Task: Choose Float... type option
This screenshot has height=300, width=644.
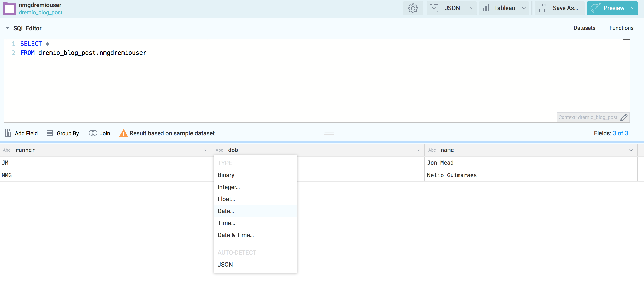Action: (255, 199)
